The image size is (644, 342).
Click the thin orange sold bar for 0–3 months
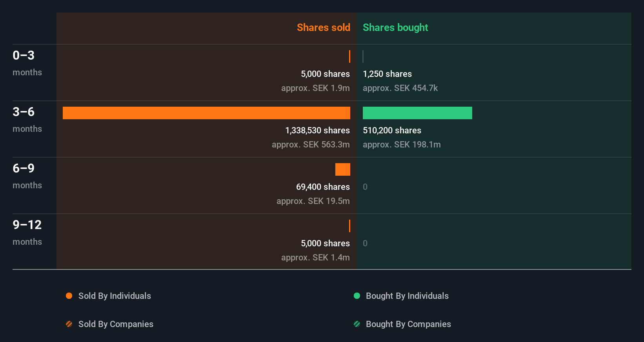point(349,56)
